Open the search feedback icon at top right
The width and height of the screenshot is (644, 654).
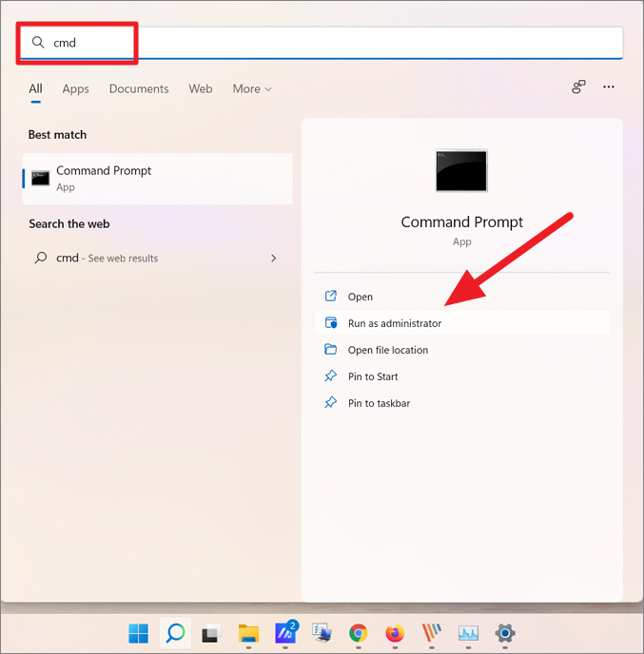pyautogui.click(x=578, y=87)
